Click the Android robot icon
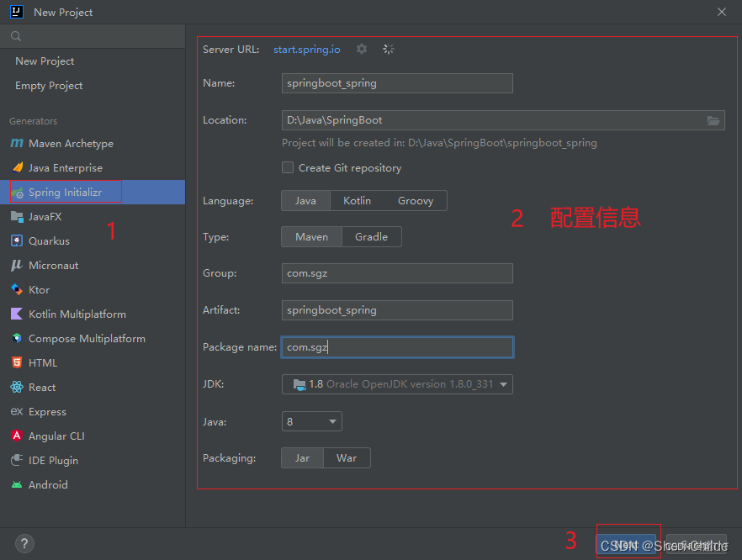 (17, 484)
